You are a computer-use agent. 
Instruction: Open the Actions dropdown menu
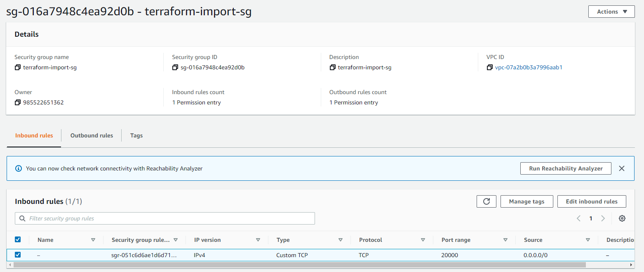tap(611, 12)
